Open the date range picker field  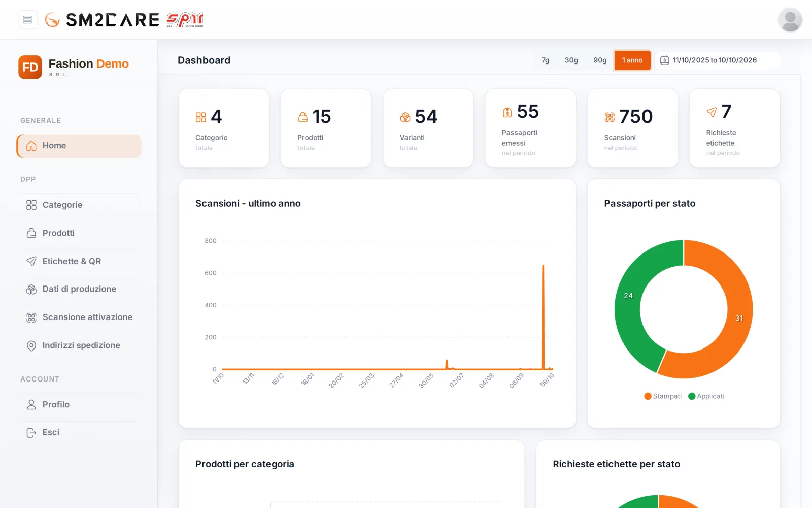pyautogui.click(x=717, y=60)
